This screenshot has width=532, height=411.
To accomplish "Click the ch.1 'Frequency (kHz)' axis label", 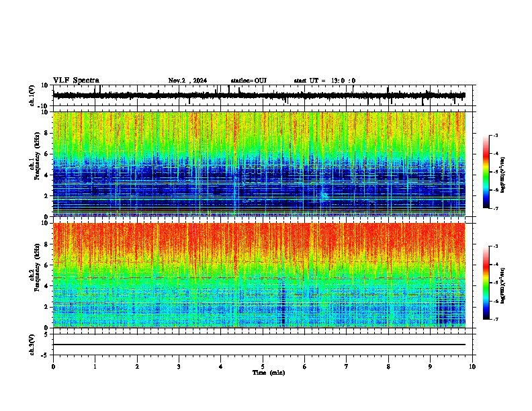I will [37, 156].
